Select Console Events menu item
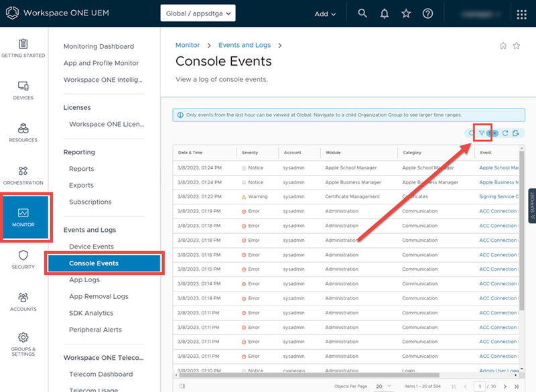The image size is (536, 392). click(x=105, y=263)
